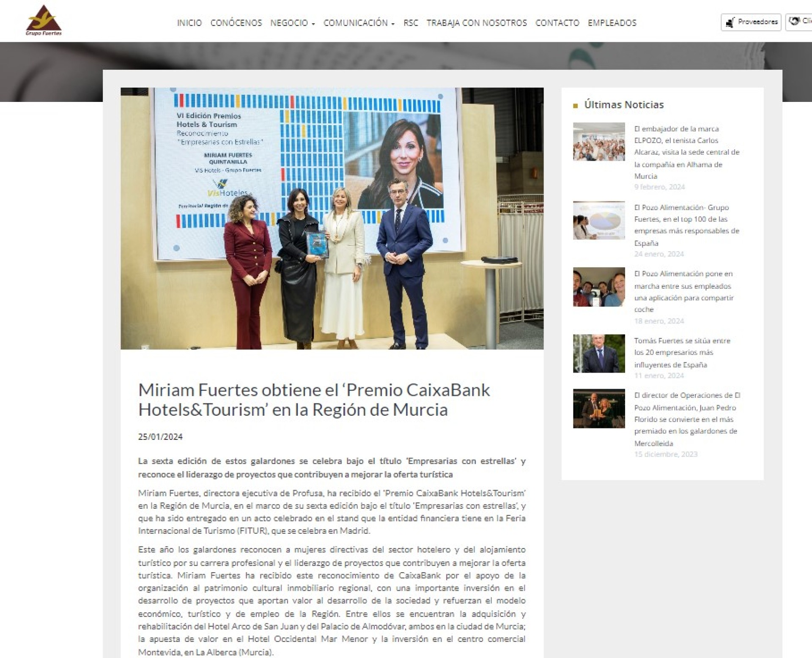Click the date 11 enero, 2024

click(x=659, y=376)
